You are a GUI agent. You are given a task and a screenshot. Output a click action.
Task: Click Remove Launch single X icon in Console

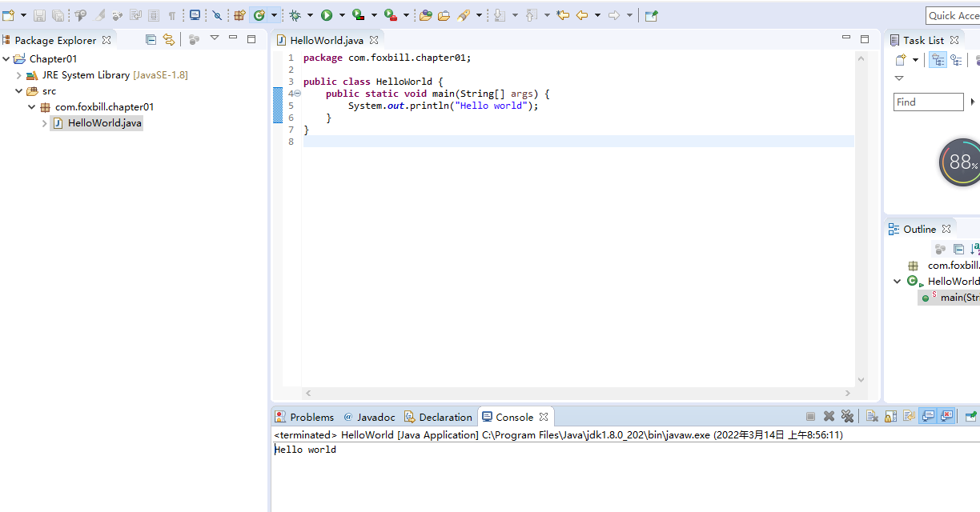tap(829, 416)
